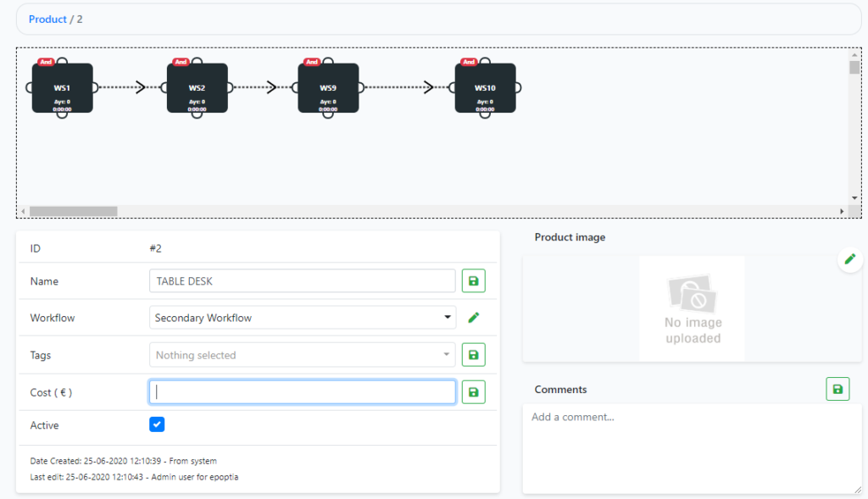Expand the Tags dropdown
This screenshot has width=868, height=499.
click(303, 355)
